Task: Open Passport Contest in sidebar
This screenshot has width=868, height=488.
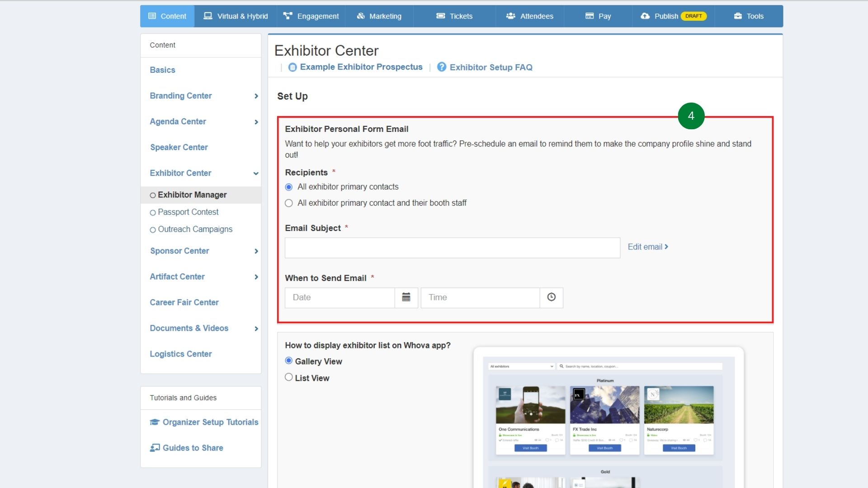Action: point(188,212)
